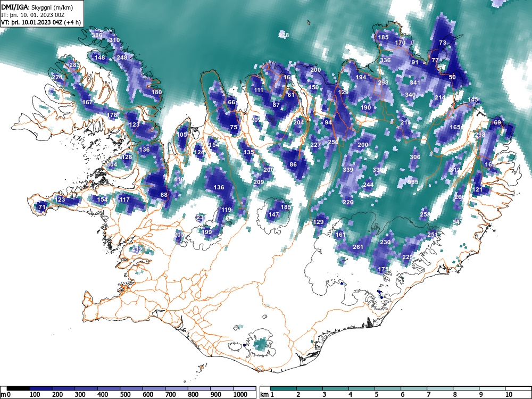Click the visibility value 147 on the map

click(x=273, y=214)
